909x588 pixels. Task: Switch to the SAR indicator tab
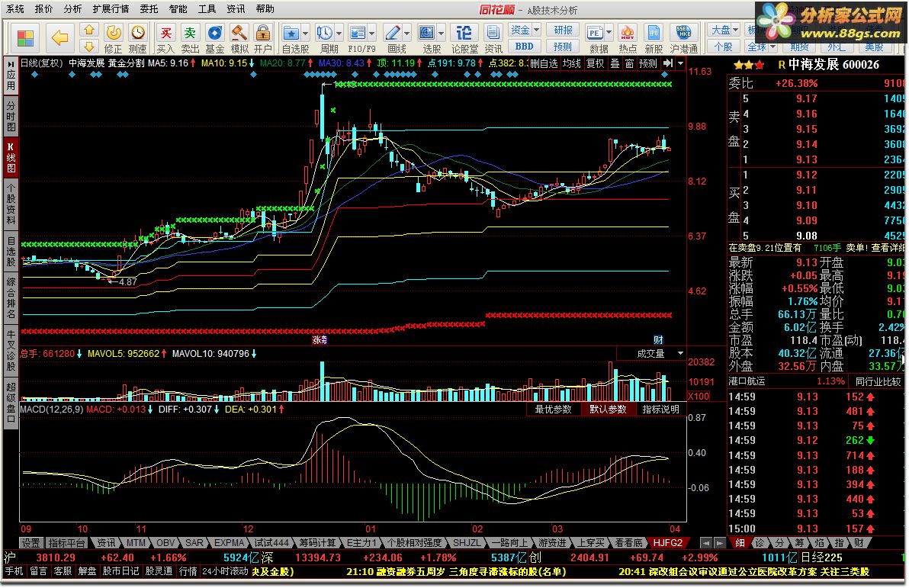tap(194, 543)
